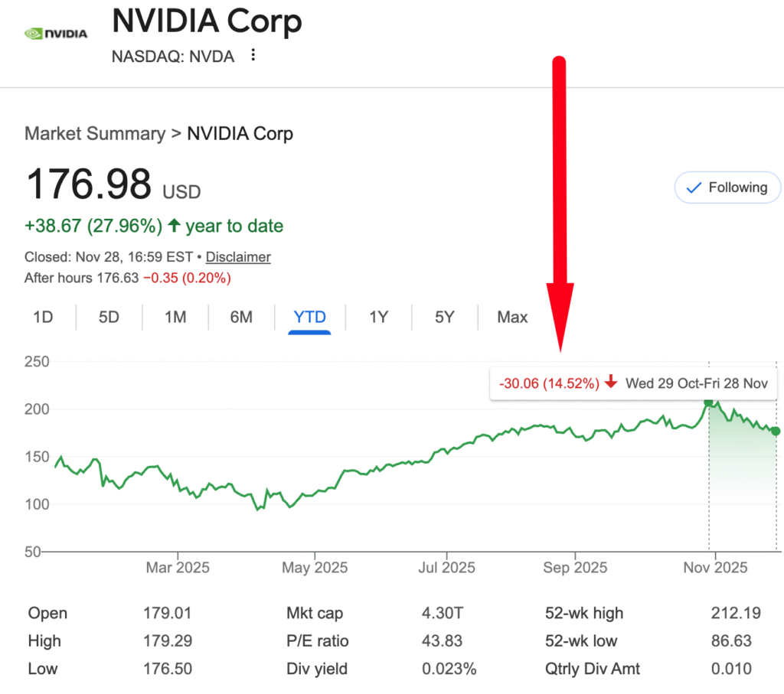
Task: Click green up arrow next to year to date
Action: pos(175,226)
